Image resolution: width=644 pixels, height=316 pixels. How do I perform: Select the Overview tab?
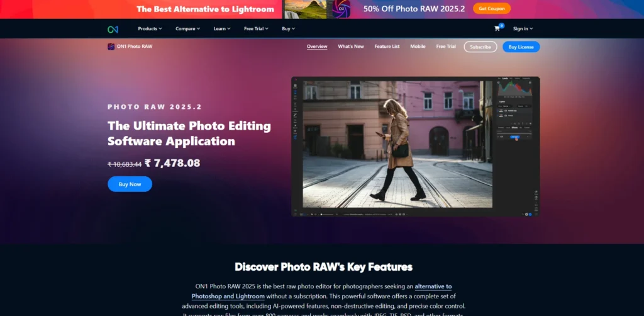(317, 47)
